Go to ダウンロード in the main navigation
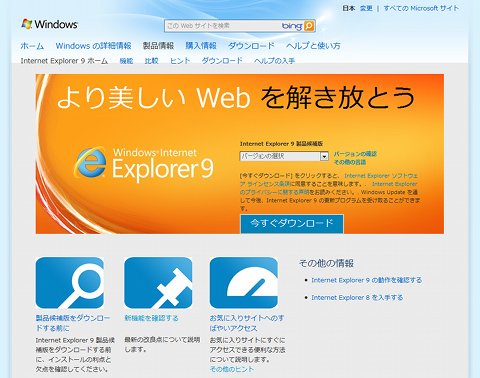480x378 pixels. pyautogui.click(x=251, y=46)
